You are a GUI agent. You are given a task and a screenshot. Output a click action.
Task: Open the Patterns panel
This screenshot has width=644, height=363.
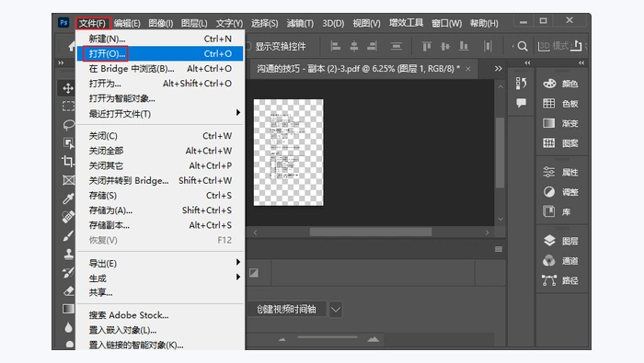tap(560, 143)
